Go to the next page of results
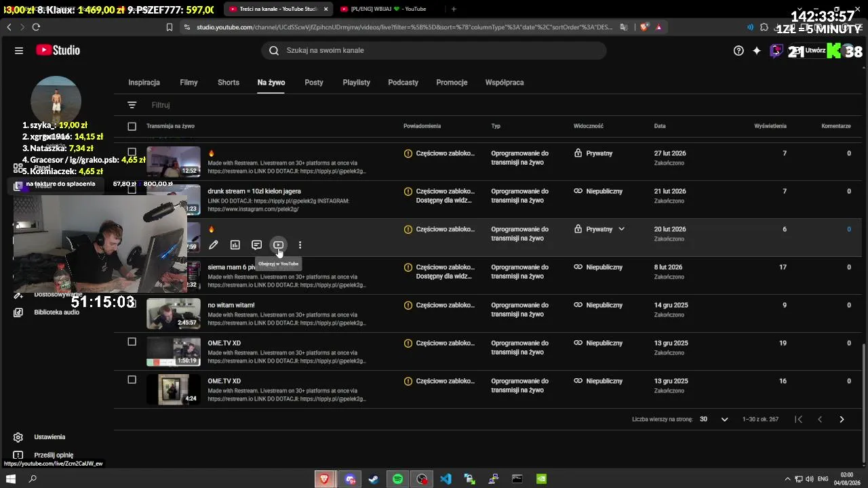The height and width of the screenshot is (488, 868). tap(842, 420)
